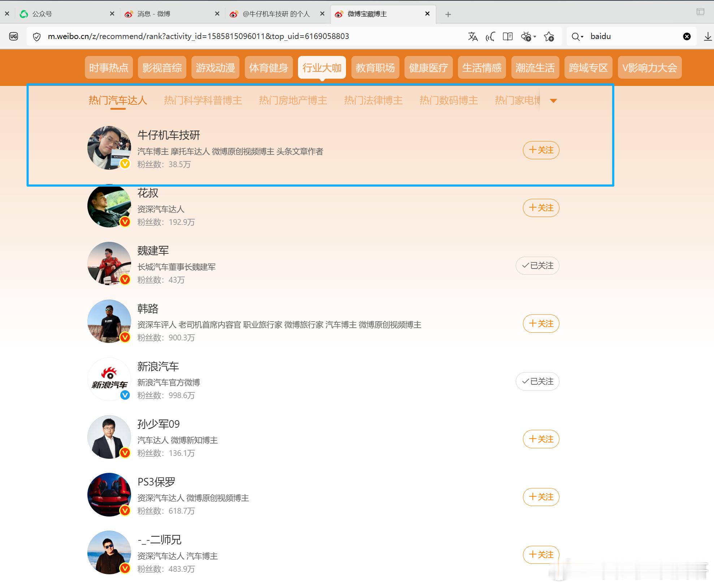714x588 pixels.
Task: Open the search engine dropdown
Action: pyautogui.click(x=577, y=36)
